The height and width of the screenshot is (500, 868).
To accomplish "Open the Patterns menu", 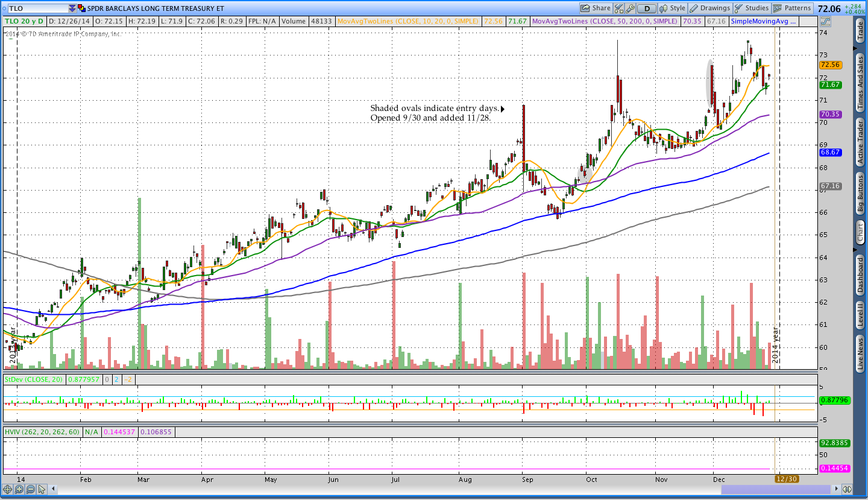I will pos(793,8).
